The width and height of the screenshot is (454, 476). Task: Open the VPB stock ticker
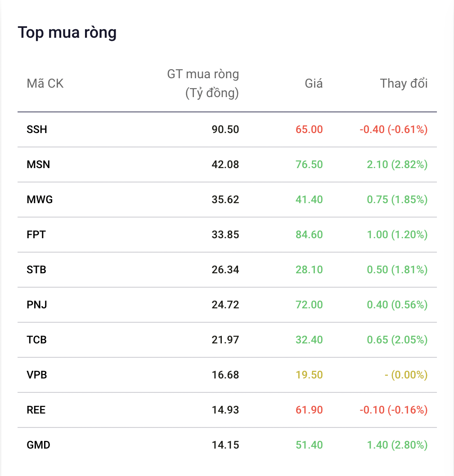37,375
